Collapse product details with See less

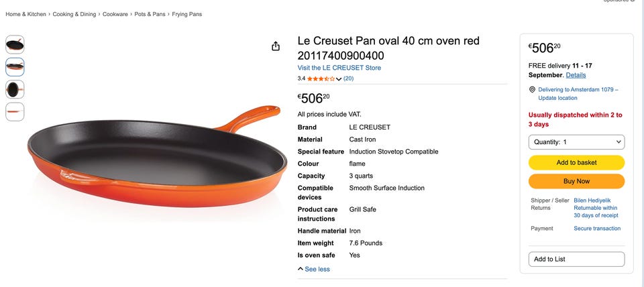(314, 270)
